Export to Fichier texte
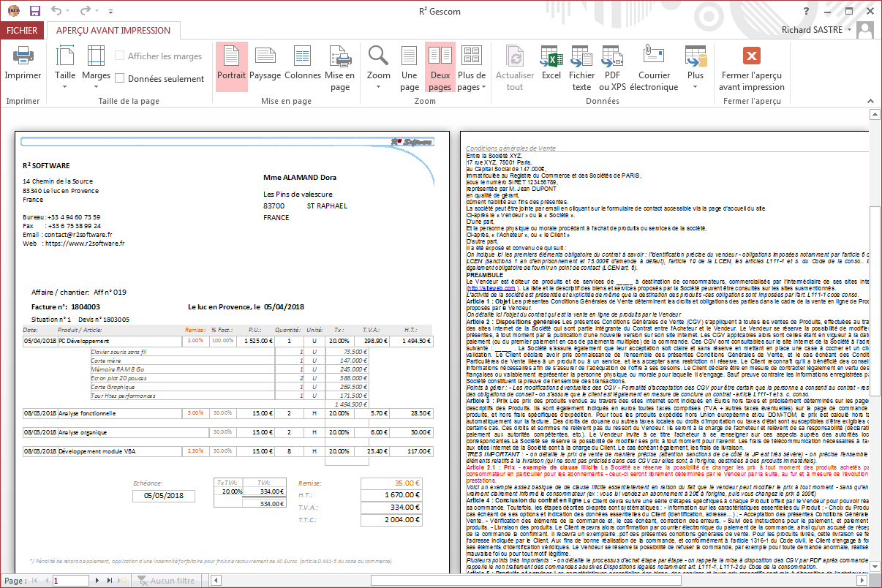This screenshot has height=588, width=882. 581,67
